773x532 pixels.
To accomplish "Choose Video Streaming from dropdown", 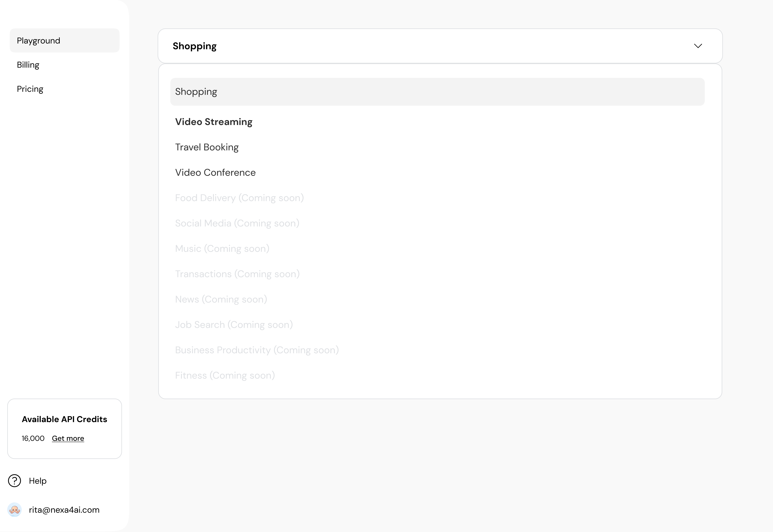I will 214,122.
